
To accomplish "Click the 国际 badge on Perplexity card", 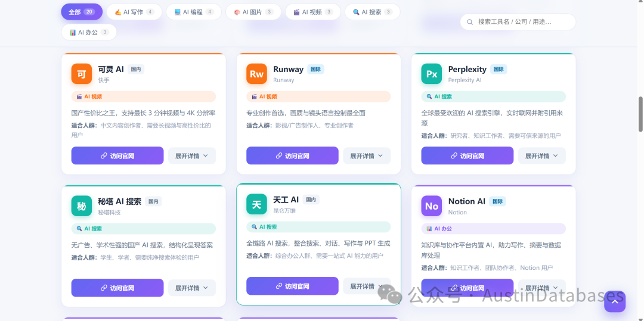I will 498,69.
